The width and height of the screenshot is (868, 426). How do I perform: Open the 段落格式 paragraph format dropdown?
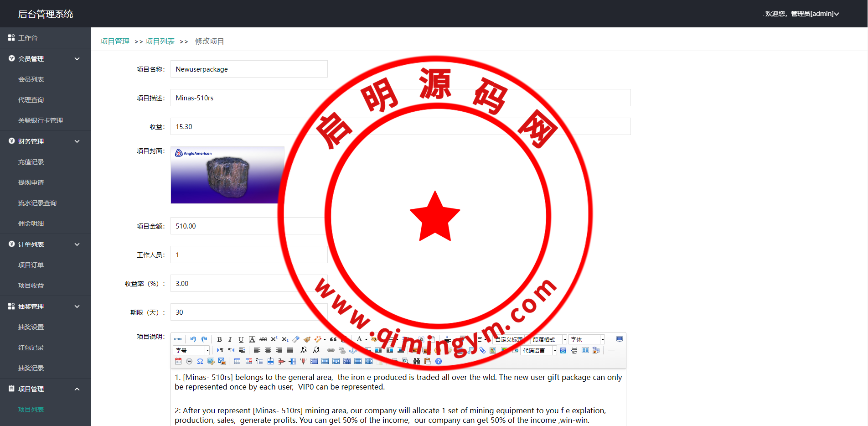click(x=549, y=339)
